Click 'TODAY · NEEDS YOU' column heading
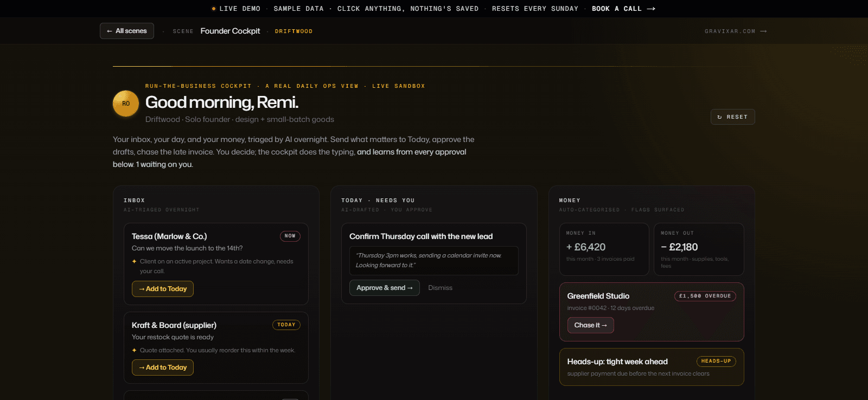 [378, 201]
